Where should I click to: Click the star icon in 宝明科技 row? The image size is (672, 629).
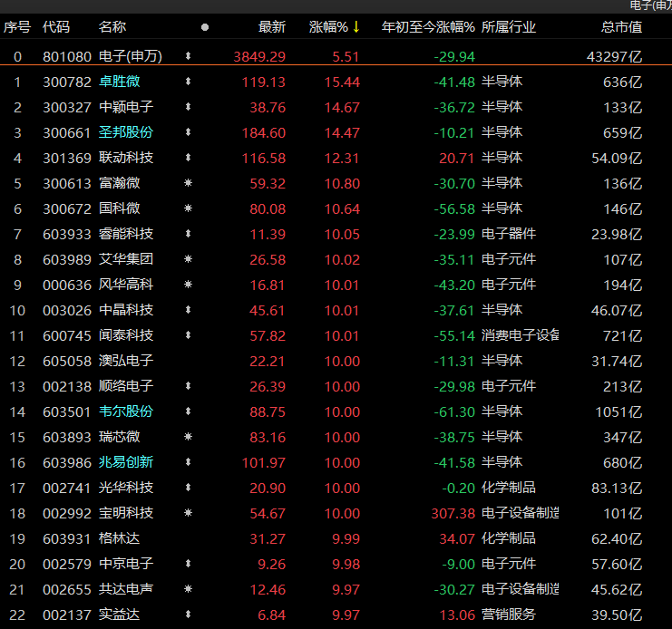tap(188, 513)
